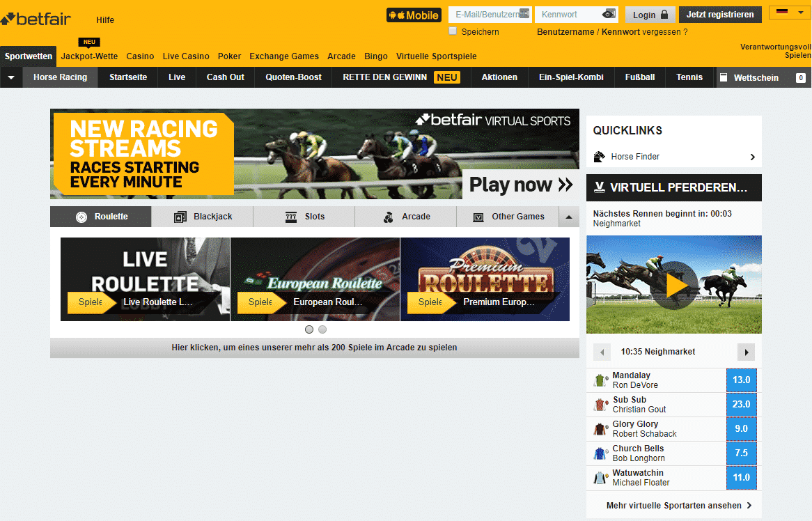Click the Horse Finder icon

(600, 157)
